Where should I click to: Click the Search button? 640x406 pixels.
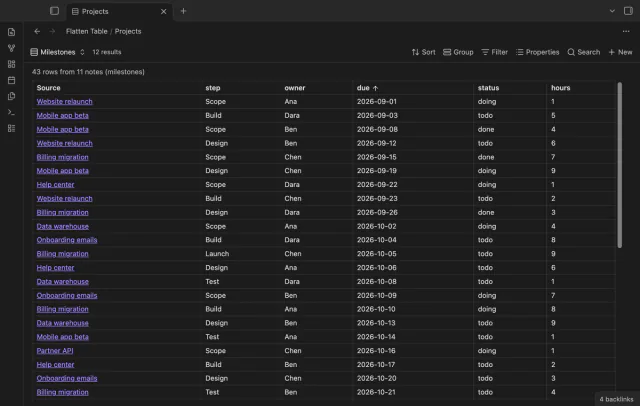(x=584, y=52)
